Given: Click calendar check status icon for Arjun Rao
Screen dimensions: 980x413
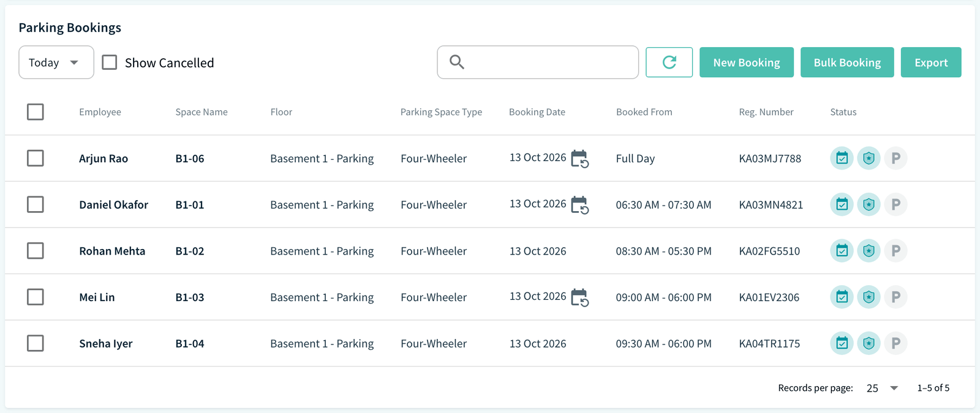Looking at the screenshot, I should 842,158.
